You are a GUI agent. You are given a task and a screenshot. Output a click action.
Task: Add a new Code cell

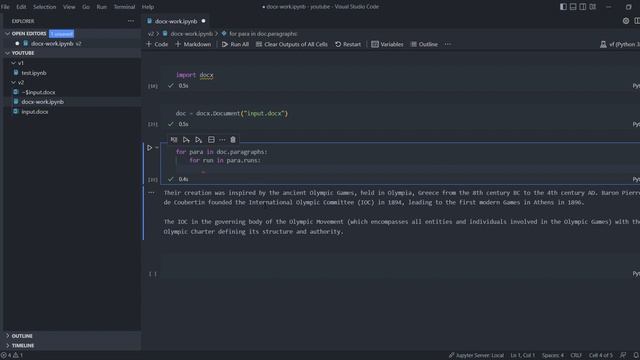(157, 44)
